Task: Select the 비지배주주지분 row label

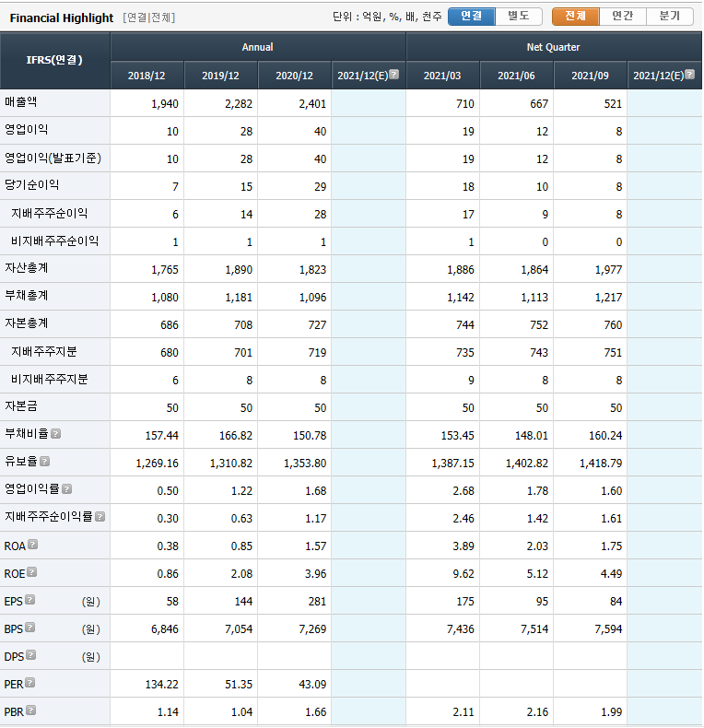Action: click(49, 379)
